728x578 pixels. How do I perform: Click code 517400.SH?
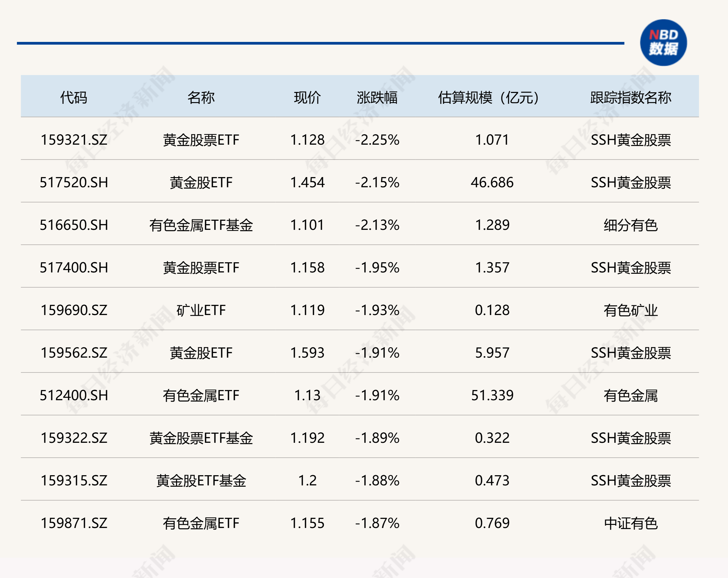point(74,268)
